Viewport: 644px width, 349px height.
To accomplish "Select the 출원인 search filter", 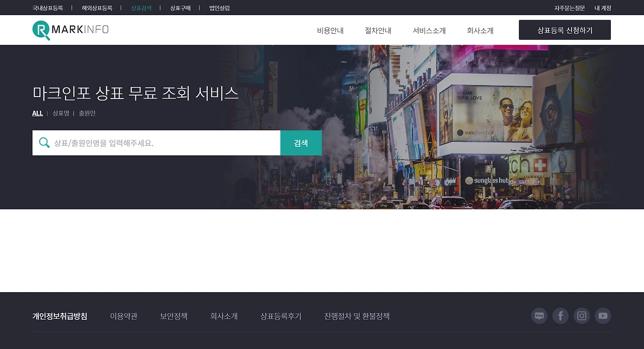I will pyautogui.click(x=87, y=113).
